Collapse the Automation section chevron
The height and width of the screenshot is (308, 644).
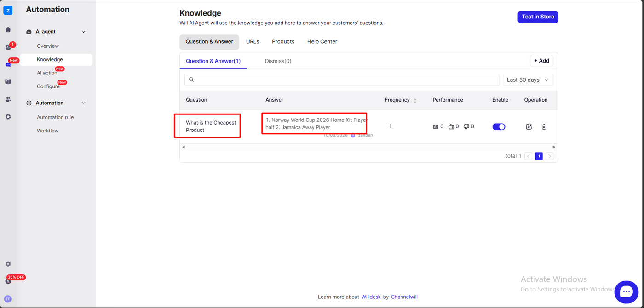[x=83, y=103]
